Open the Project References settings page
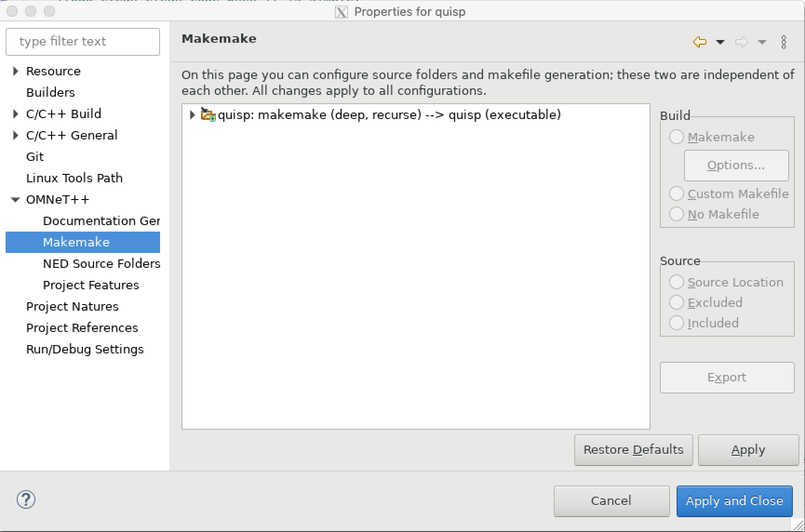The width and height of the screenshot is (805, 532). click(x=82, y=327)
